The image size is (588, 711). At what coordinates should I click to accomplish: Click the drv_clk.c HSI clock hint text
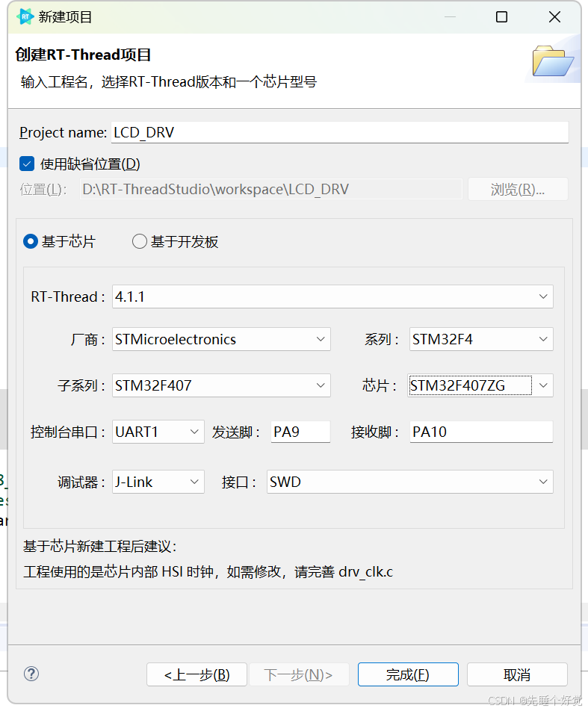208,572
